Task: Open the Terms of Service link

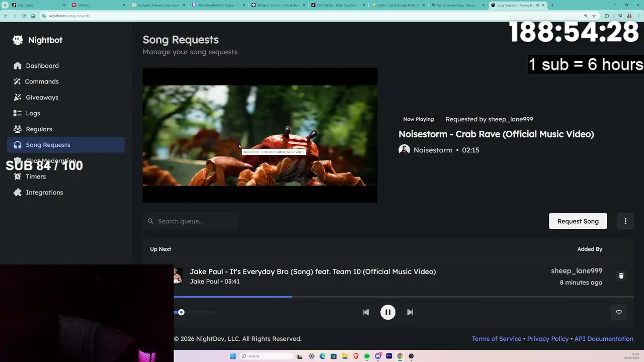Action: (497, 339)
